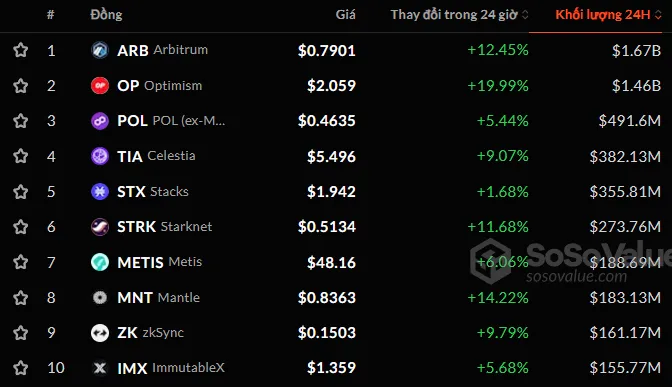The width and height of the screenshot is (672, 387).
Task: Click the Starknet STRK logo
Action: 100,227
